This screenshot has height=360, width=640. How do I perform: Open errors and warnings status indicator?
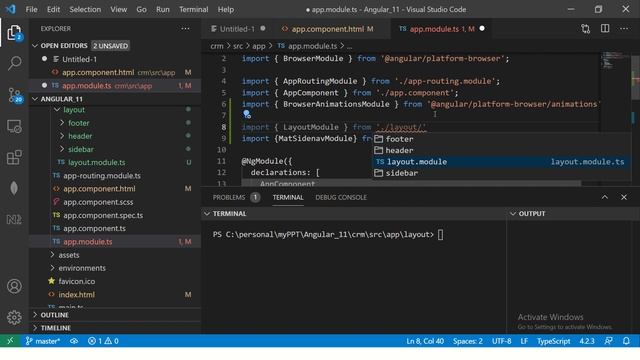click(x=103, y=341)
